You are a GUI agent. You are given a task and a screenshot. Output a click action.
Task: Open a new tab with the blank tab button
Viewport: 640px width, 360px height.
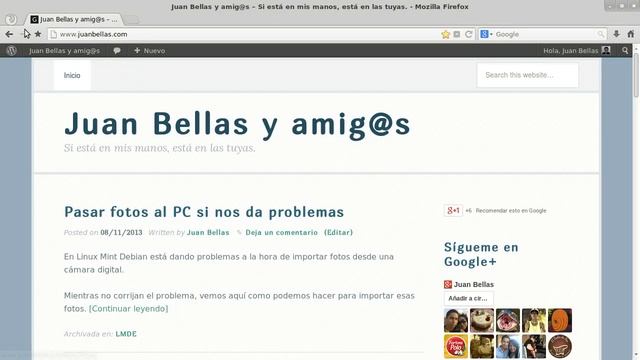(131, 19)
